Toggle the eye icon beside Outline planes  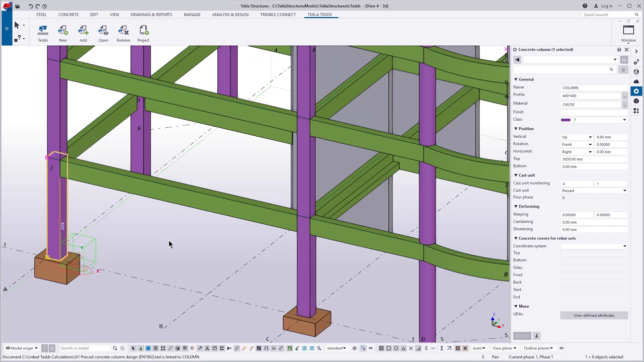(561, 348)
